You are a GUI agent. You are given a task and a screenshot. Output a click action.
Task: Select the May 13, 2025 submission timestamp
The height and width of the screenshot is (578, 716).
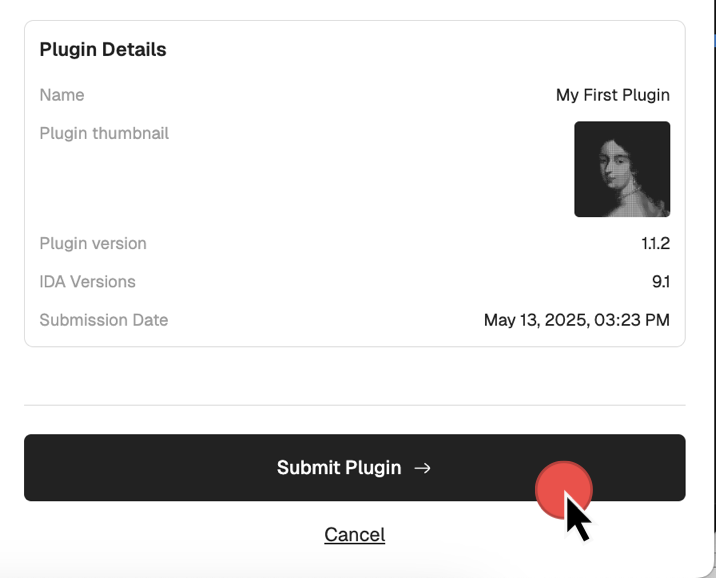(577, 320)
